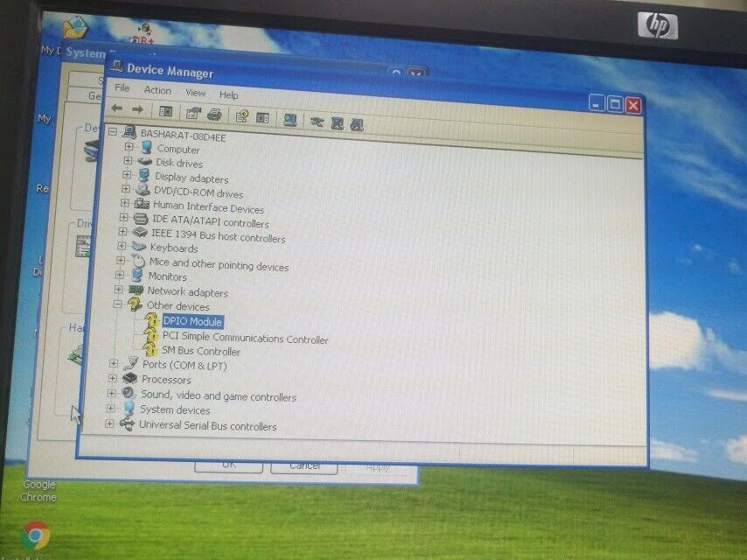Select the Sound, video and game controllers label

219,396
